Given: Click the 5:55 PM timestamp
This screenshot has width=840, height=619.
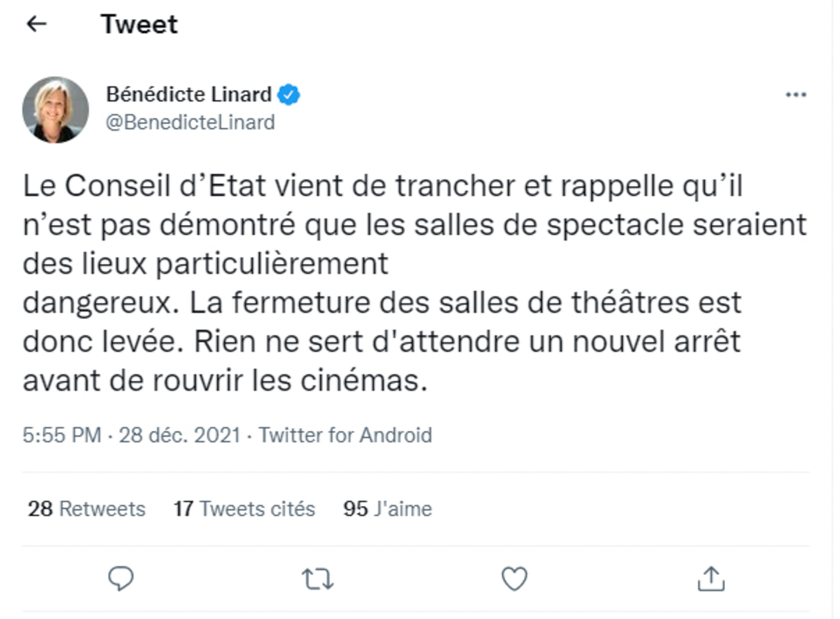Looking at the screenshot, I should click(x=62, y=435).
